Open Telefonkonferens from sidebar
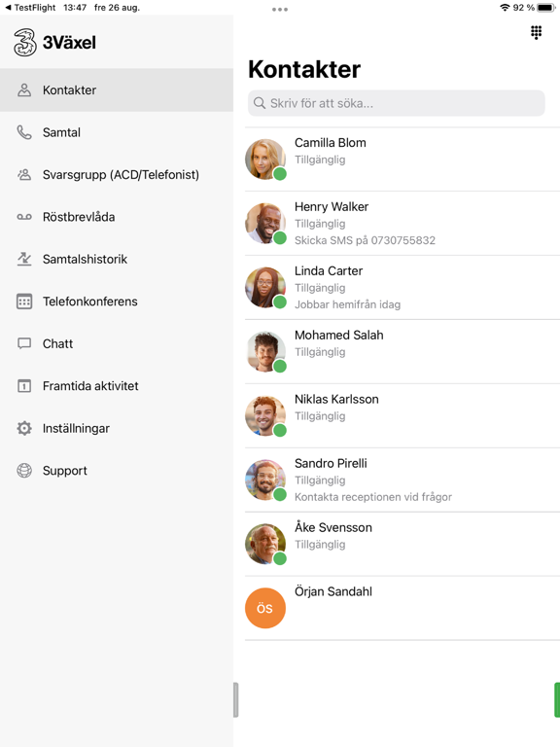Viewport: 560px width, 747px height. pos(117,302)
